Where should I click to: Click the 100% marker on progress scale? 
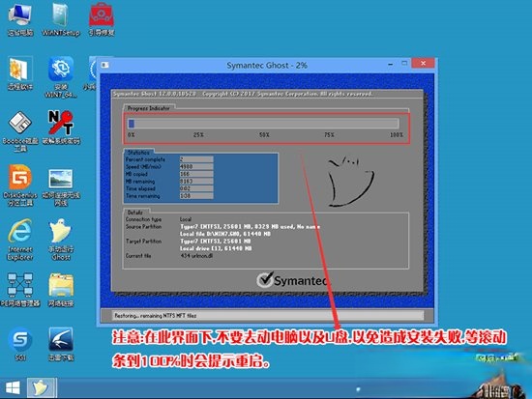(397, 135)
